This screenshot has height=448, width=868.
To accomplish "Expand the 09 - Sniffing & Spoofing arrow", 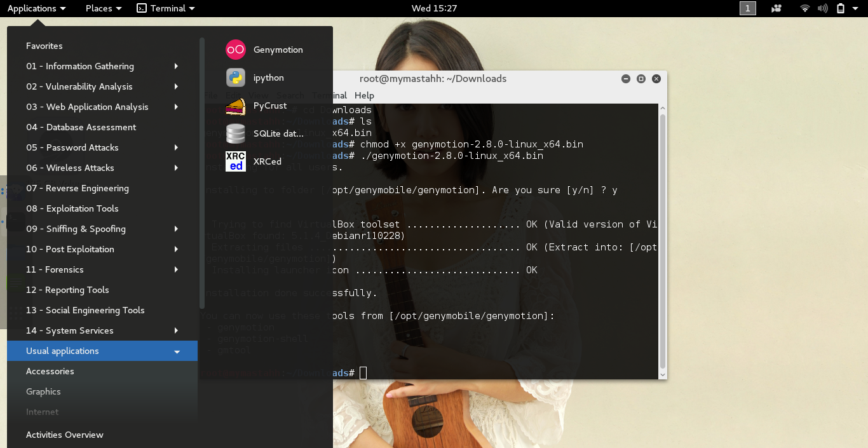I will click(176, 229).
